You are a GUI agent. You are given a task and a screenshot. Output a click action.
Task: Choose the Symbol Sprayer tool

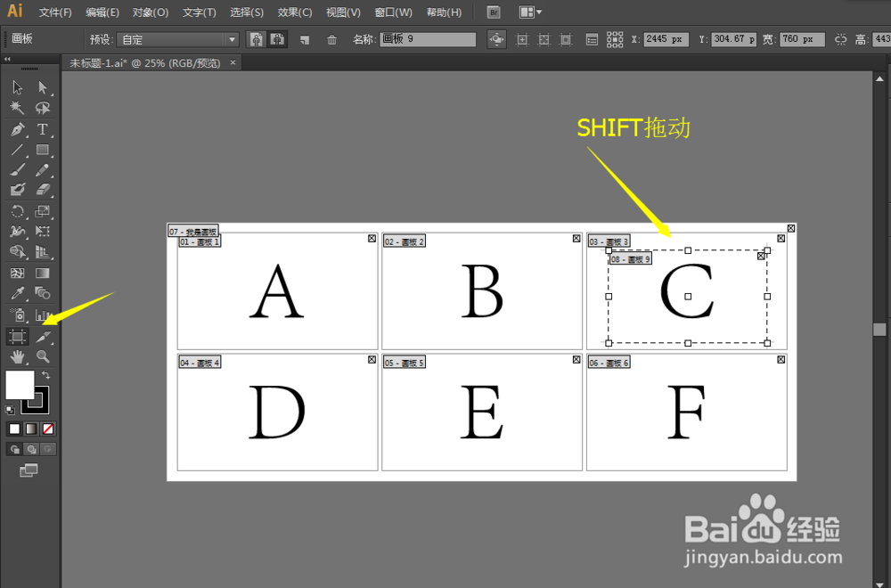click(17, 314)
